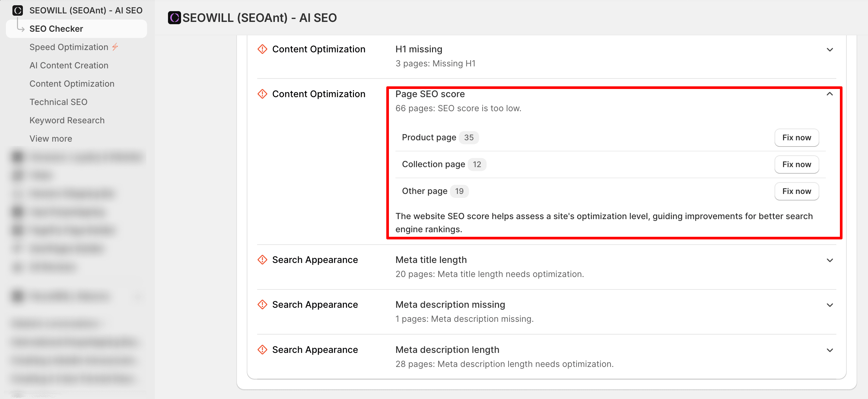This screenshot has width=868, height=399.
Task: Fix now for Product page issues
Action: 796,138
